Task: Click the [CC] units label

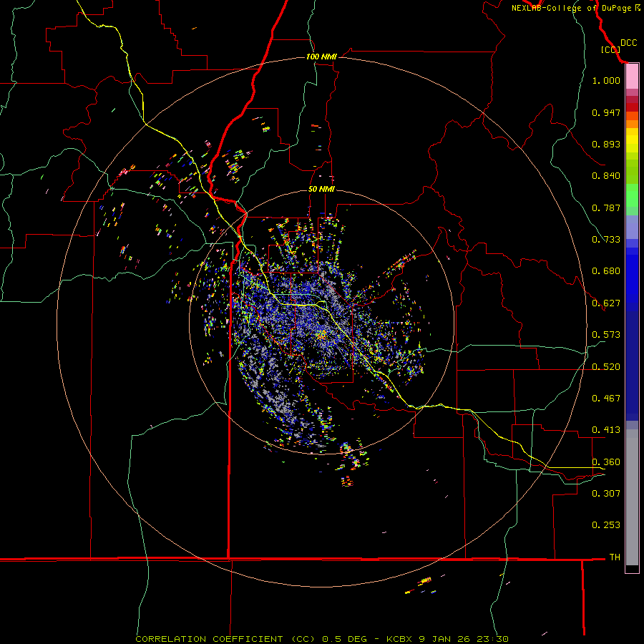Action: [x=610, y=49]
